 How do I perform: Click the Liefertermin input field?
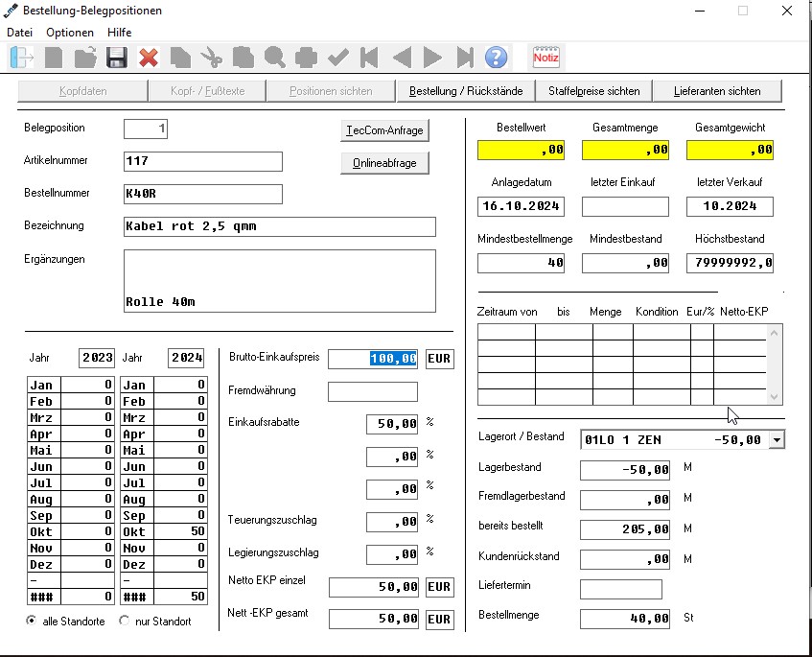(621, 589)
